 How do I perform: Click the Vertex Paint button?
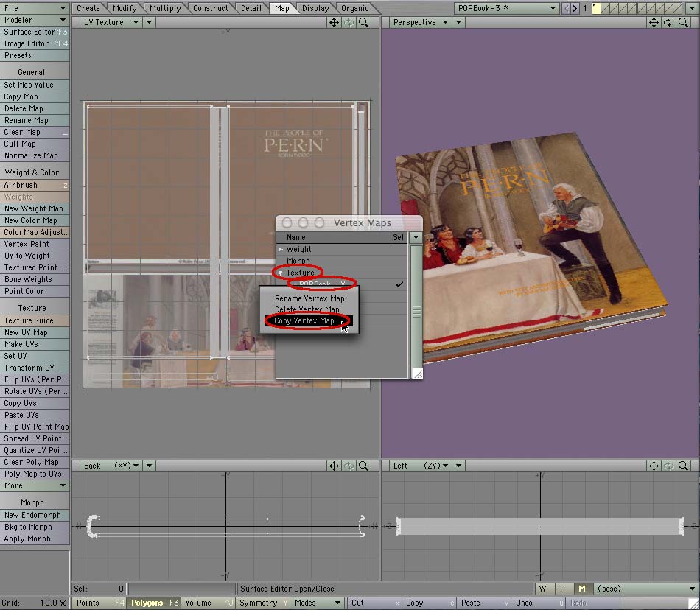(x=35, y=244)
